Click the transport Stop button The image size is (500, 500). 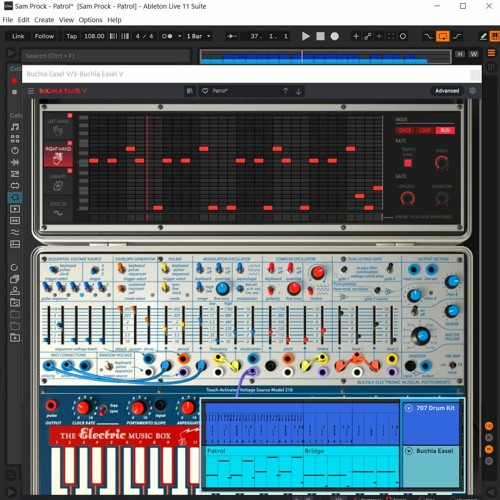(320, 36)
